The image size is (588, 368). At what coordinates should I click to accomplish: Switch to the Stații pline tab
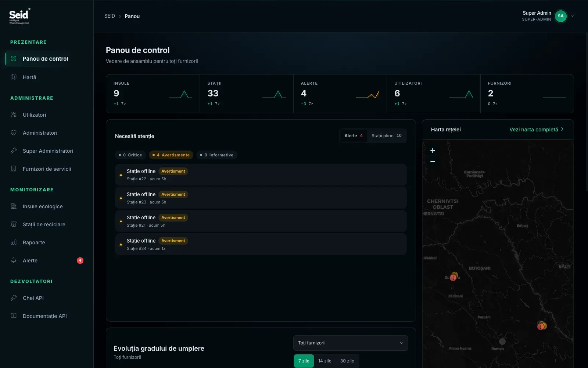(x=387, y=136)
